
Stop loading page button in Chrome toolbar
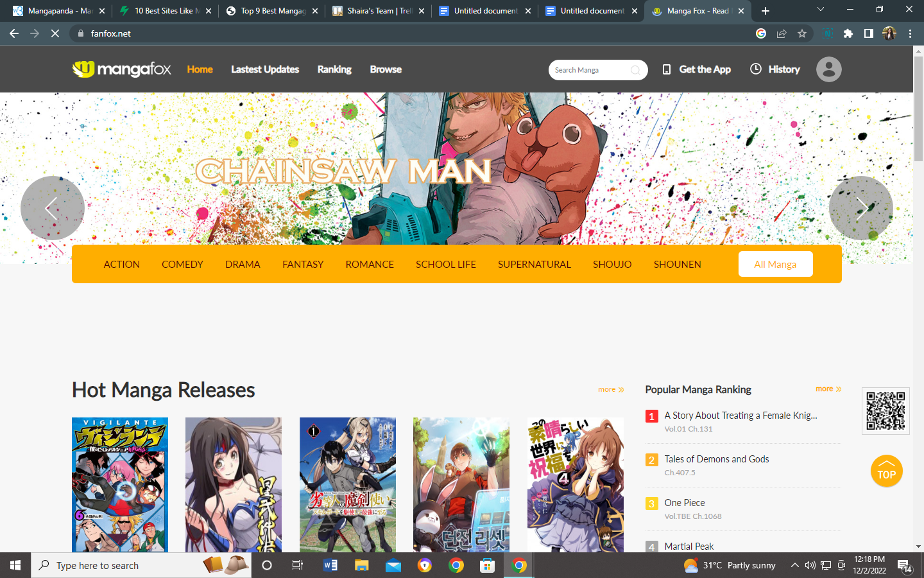tap(55, 33)
